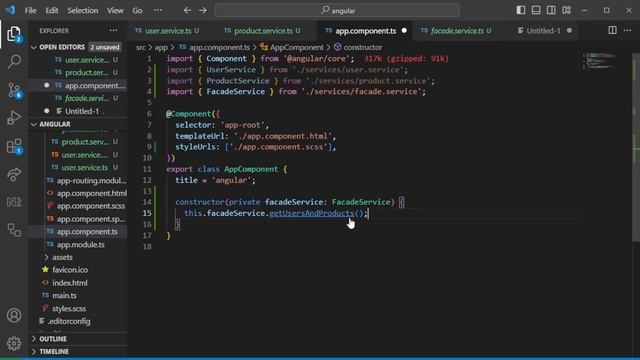
Task: Click the command center search box
Action: point(337,11)
